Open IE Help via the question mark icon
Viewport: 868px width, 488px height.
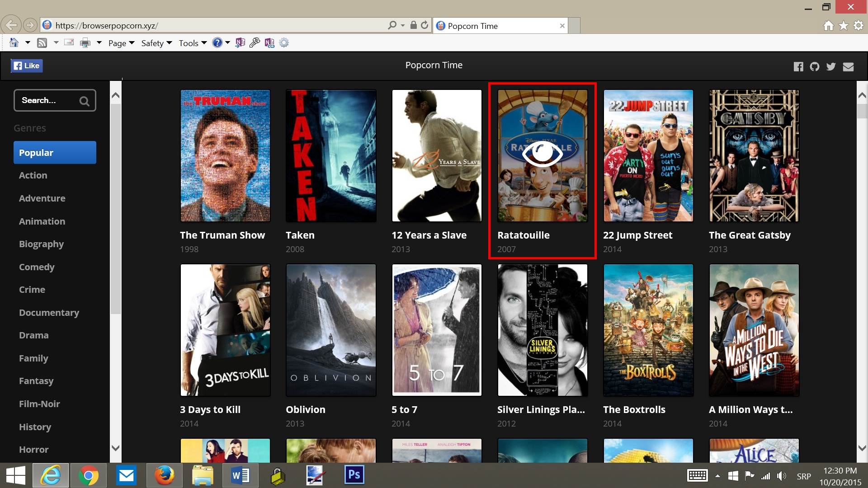pos(217,42)
